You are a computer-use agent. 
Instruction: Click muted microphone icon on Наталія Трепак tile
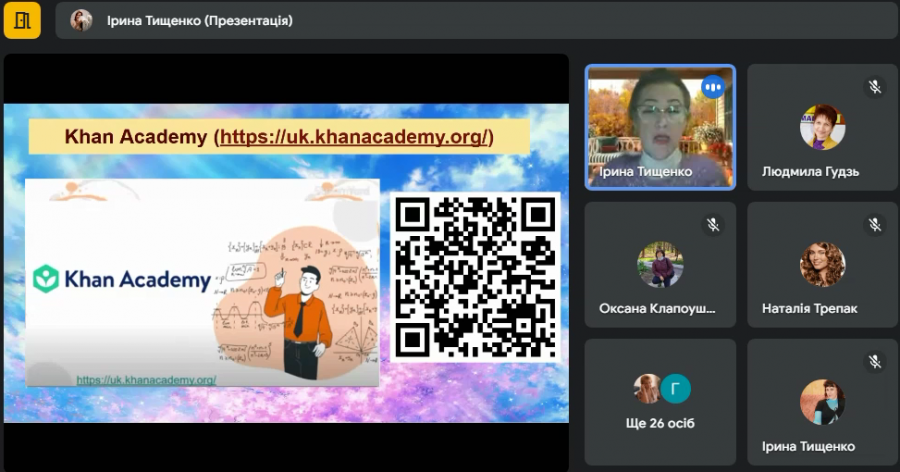[x=875, y=225]
